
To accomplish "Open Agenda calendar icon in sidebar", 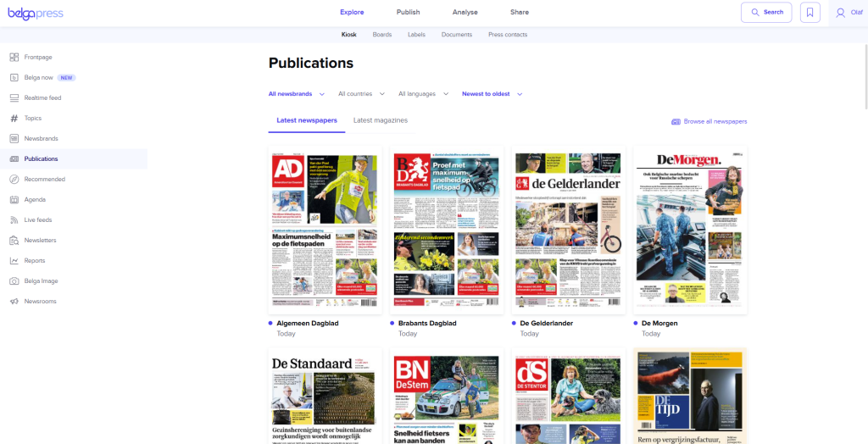I will 14,200.
